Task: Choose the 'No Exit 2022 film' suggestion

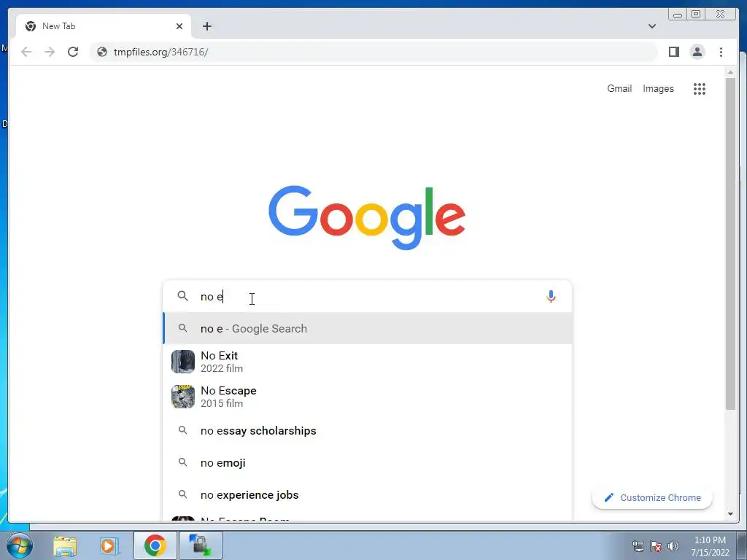Action: pos(368,362)
